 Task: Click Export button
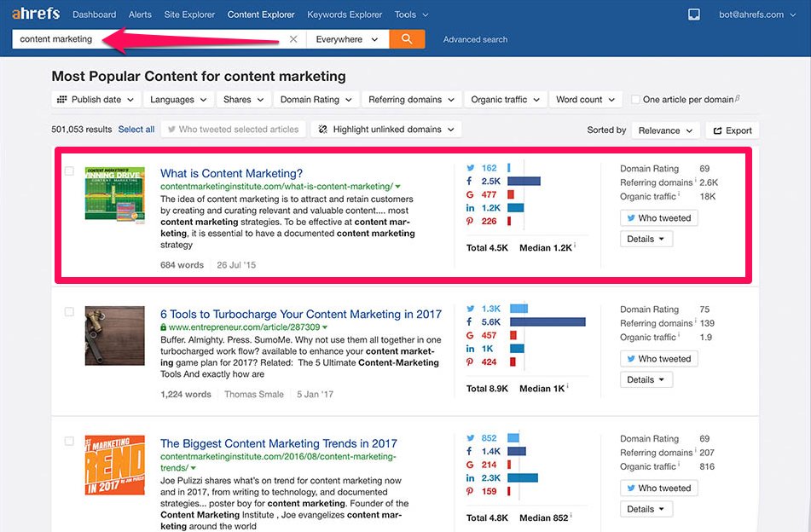tap(733, 130)
